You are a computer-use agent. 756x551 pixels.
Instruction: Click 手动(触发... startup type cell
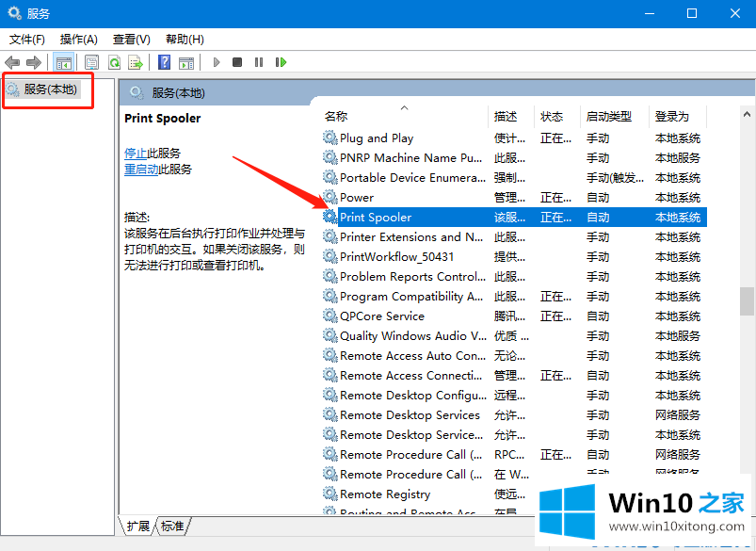(x=615, y=178)
